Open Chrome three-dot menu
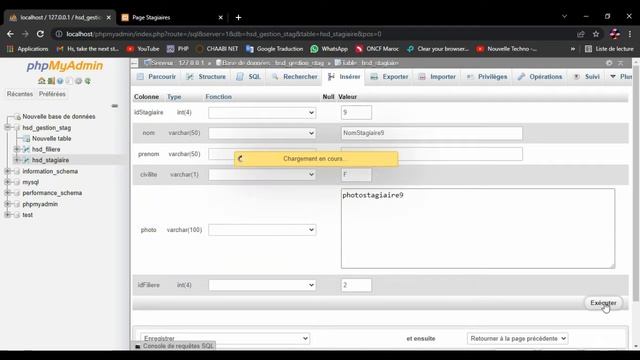This screenshot has width=640, height=360. [630, 34]
